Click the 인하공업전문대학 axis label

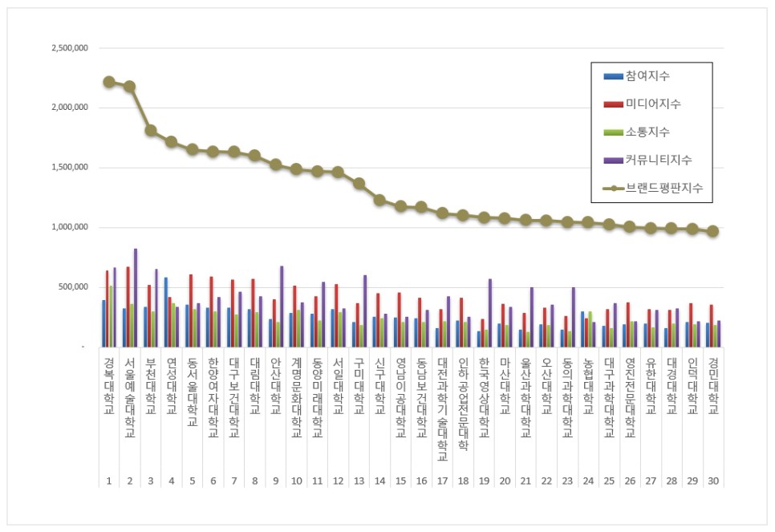(x=463, y=404)
